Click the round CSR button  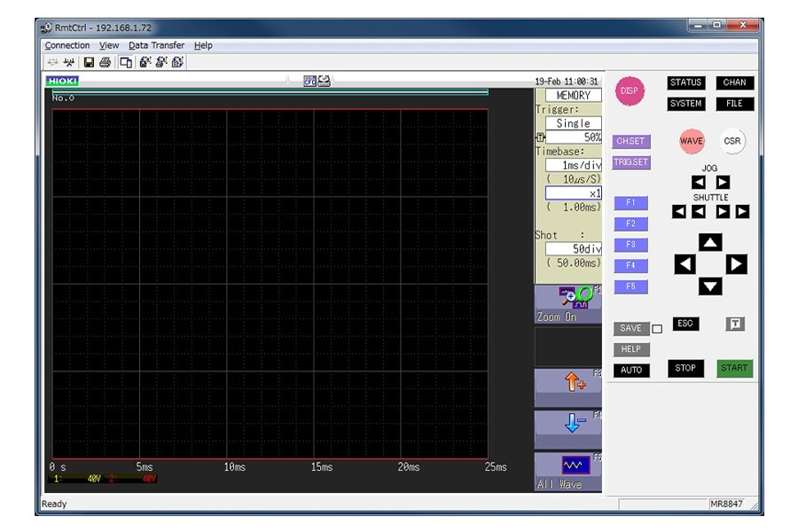[x=732, y=142]
